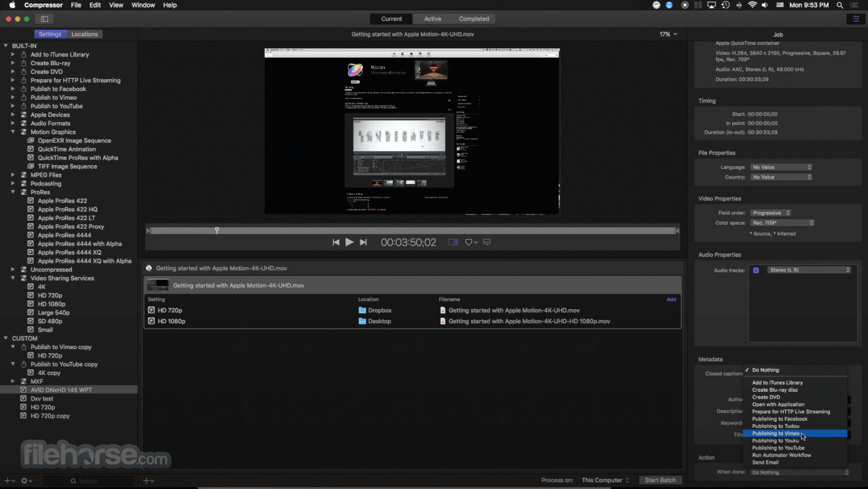Screen dimensions: 868x489
Task: Open the gear action menu at sidebar bottom
Action: click(26, 480)
